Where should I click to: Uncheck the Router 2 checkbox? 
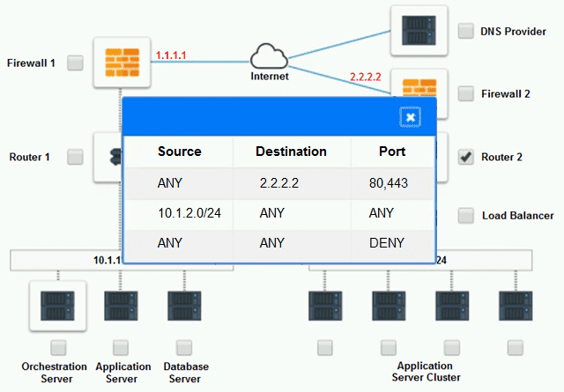coord(466,157)
